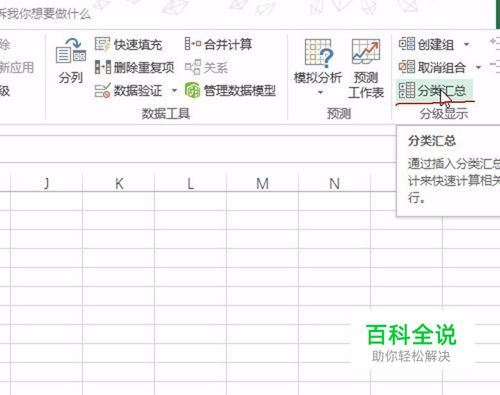Select column L header
Viewport: 500px width, 395px height.
point(190,184)
